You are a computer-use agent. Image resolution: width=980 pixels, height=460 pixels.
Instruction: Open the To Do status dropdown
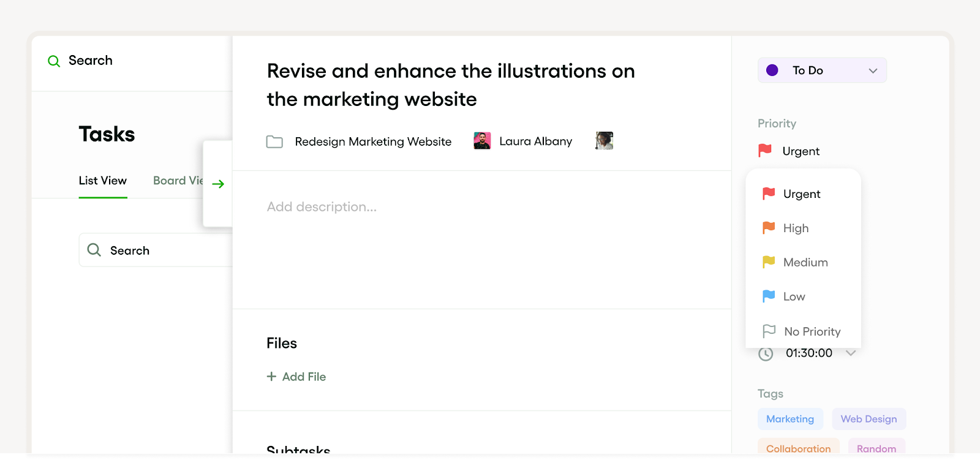[x=822, y=70]
